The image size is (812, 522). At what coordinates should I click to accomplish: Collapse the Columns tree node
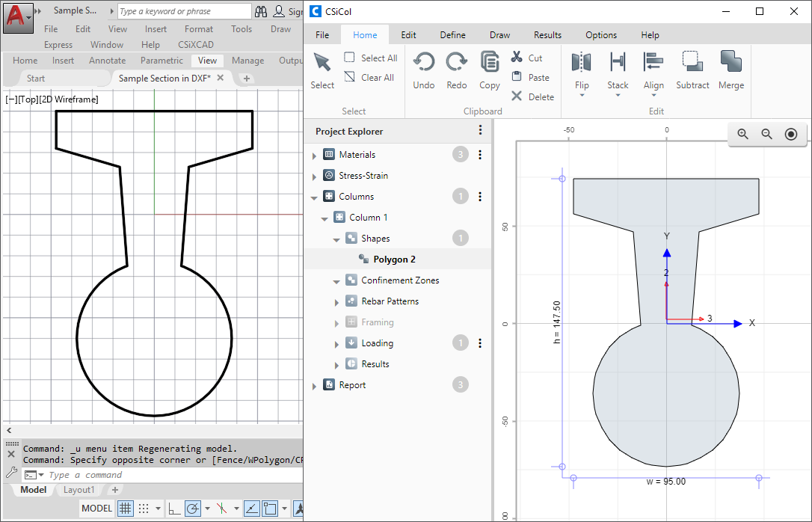[x=314, y=197]
